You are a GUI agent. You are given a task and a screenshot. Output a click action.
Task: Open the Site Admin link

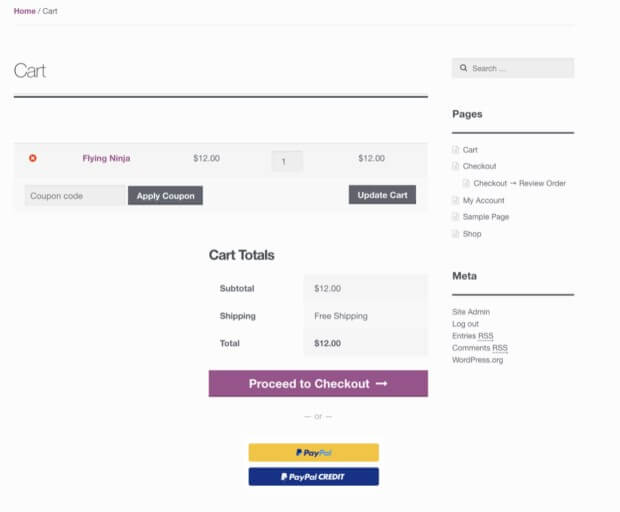tap(471, 312)
